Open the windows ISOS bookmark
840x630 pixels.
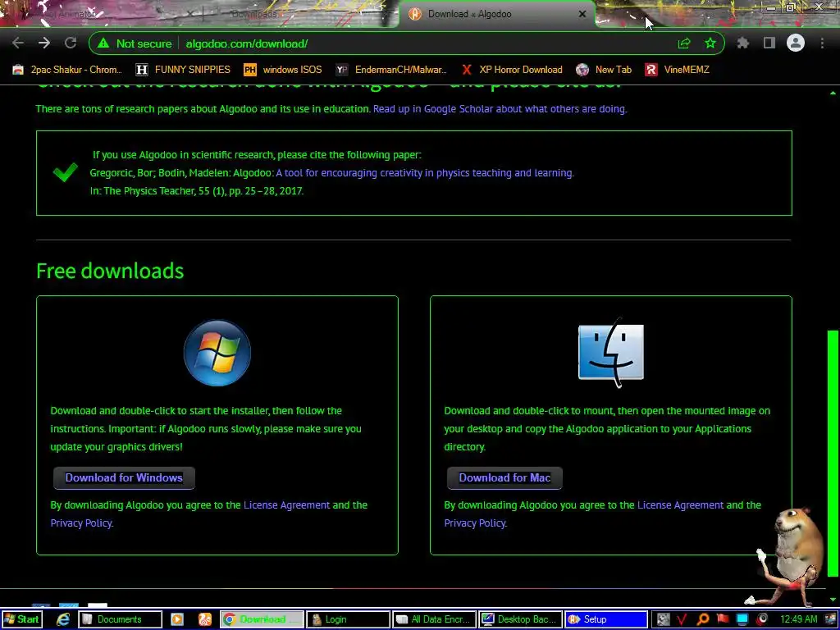[x=283, y=70]
